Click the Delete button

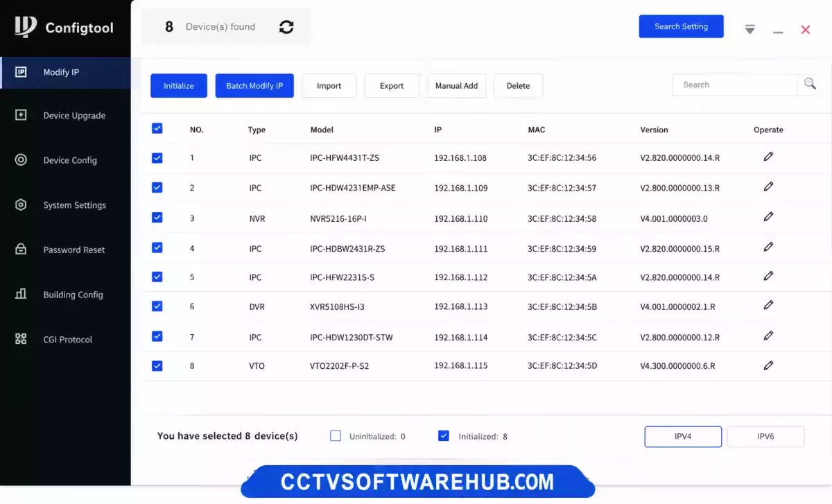pyautogui.click(x=518, y=85)
